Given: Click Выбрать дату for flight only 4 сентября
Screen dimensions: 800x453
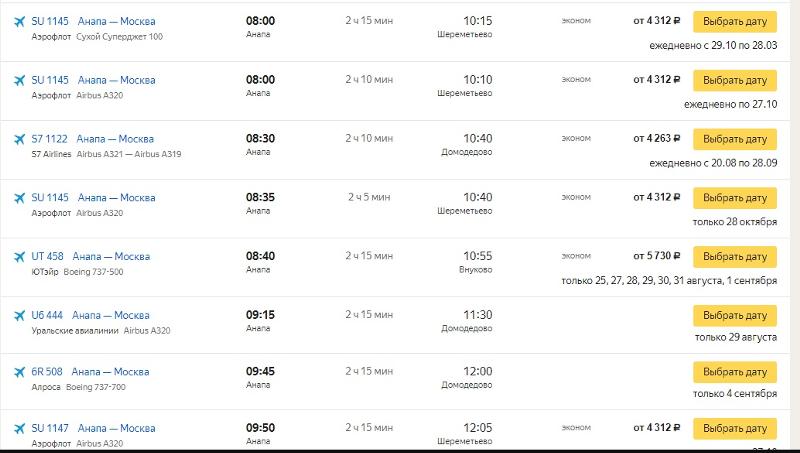Looking at the screenshot, I should pos(735,372).
